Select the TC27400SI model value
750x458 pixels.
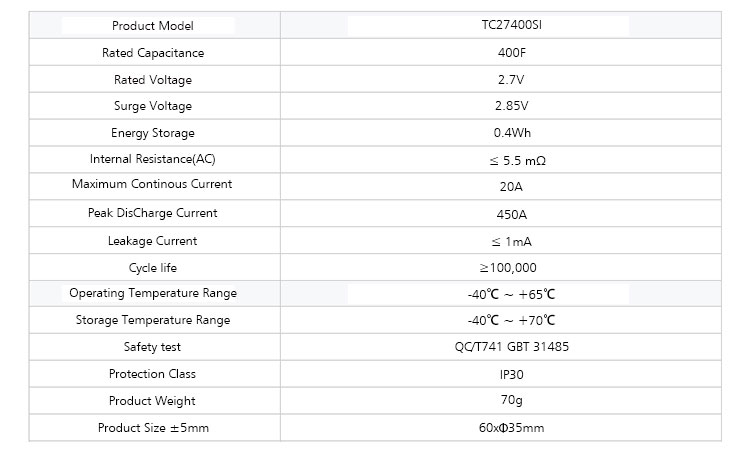point(511,25)
